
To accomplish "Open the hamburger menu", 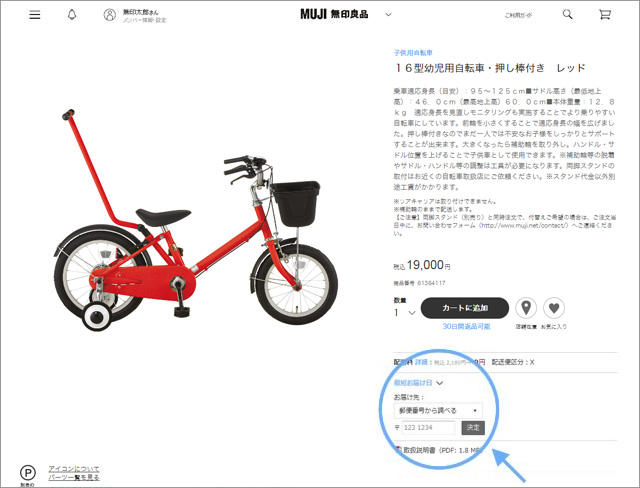I will [35, 15].
